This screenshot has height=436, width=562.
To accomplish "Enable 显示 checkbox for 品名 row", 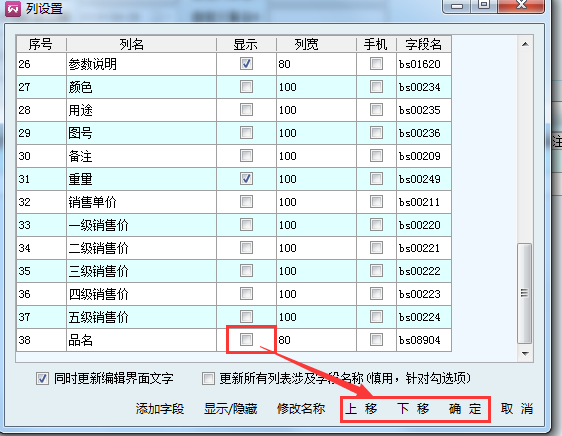I will 246,340.
